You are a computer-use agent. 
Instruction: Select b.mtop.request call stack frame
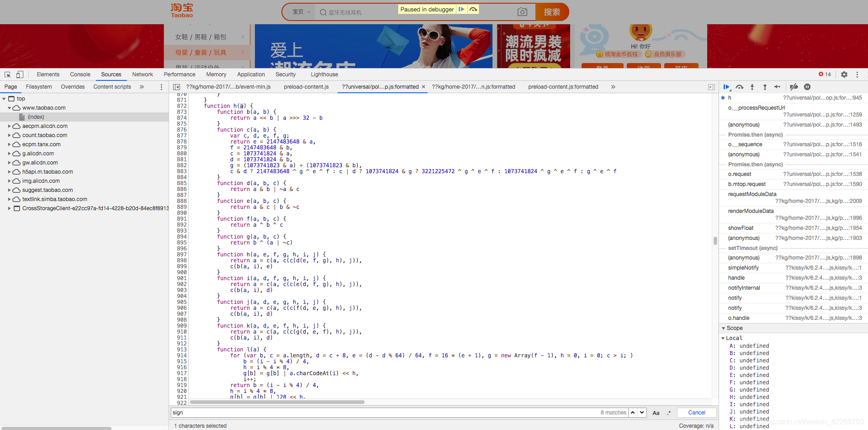tap(793, 184)
